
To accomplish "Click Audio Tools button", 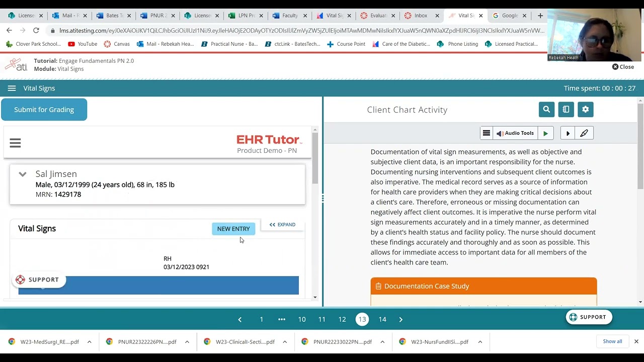I will click(515, 133).
